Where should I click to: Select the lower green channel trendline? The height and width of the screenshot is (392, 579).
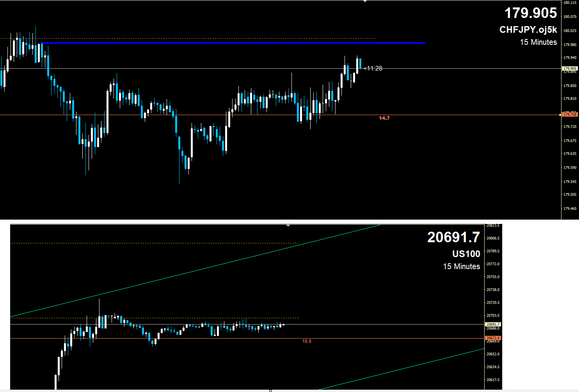(x=402, y=369)
